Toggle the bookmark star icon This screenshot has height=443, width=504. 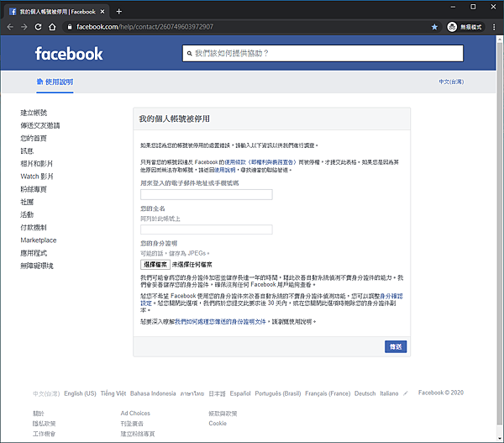coord(434,27)
